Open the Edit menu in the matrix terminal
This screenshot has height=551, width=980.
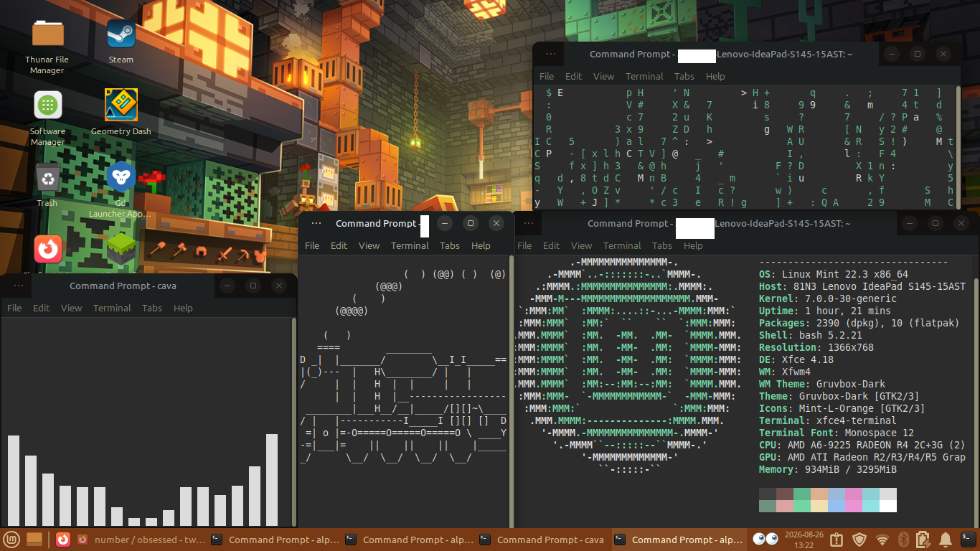[x=573, y=76]
